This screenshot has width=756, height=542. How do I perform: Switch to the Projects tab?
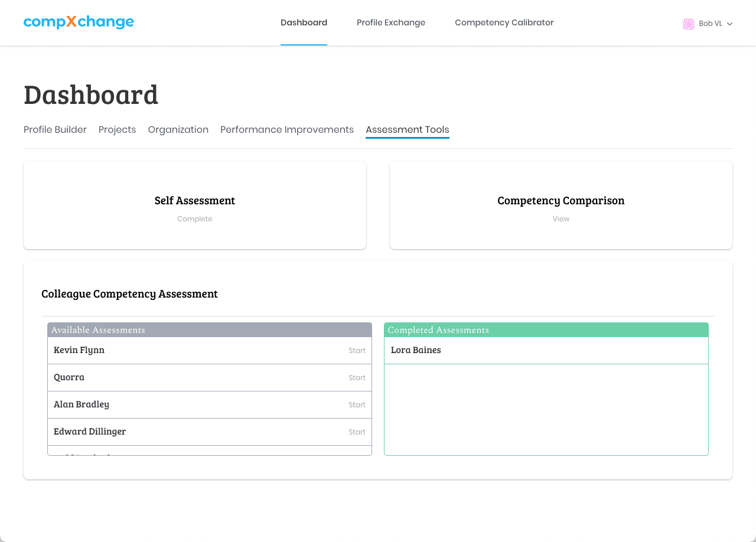click(117, 129)
